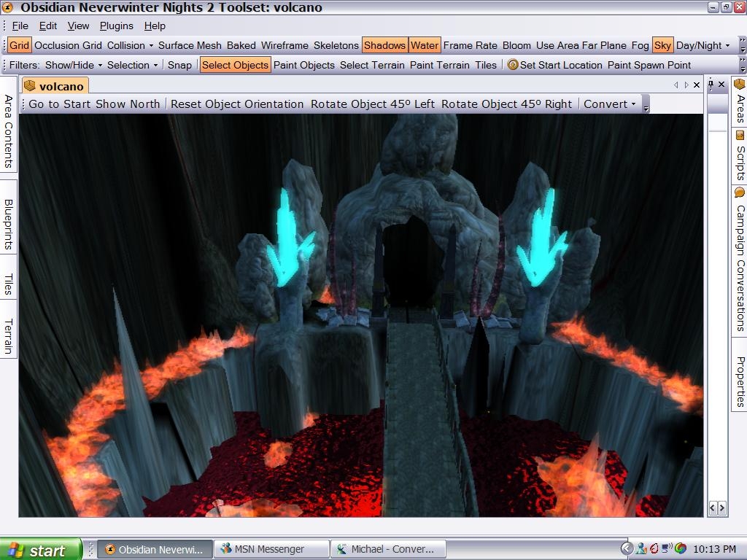
Task: Switch to the Blueprints side tab
Action: click(9, 224)
